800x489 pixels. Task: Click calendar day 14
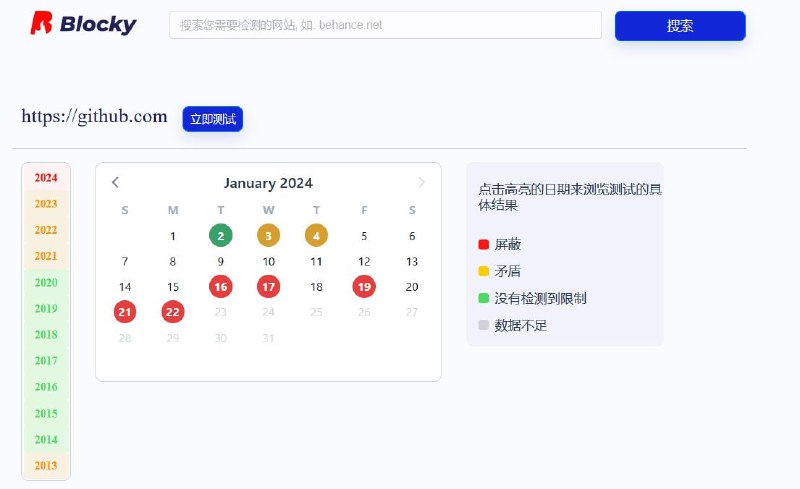(125, 287)
